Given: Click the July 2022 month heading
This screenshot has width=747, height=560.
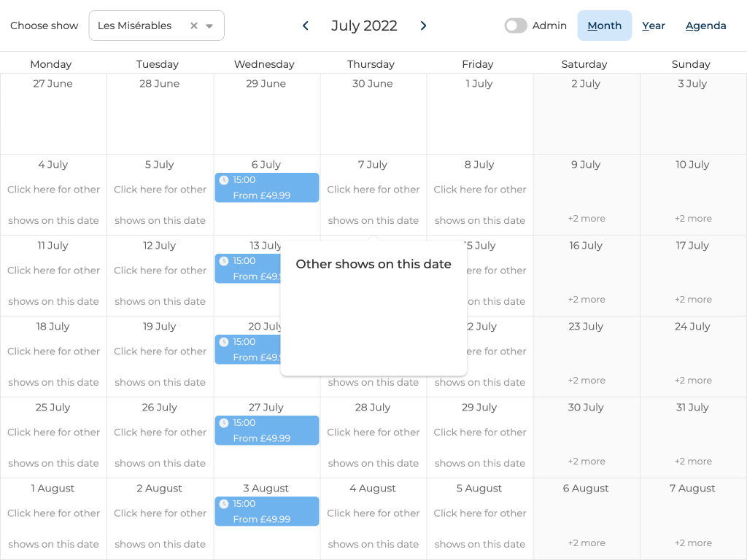Looking at the screenshot, I should 364,26.
